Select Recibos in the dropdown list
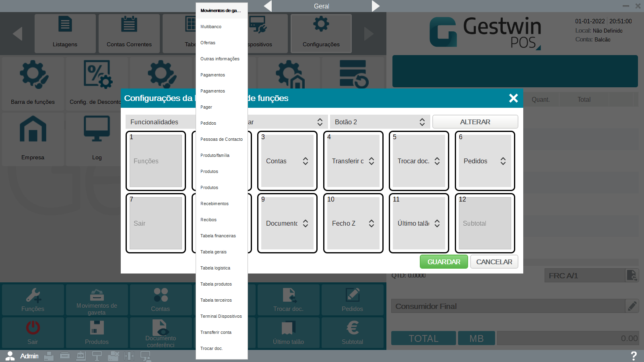 pyautogui.click(x=222, y=220)
